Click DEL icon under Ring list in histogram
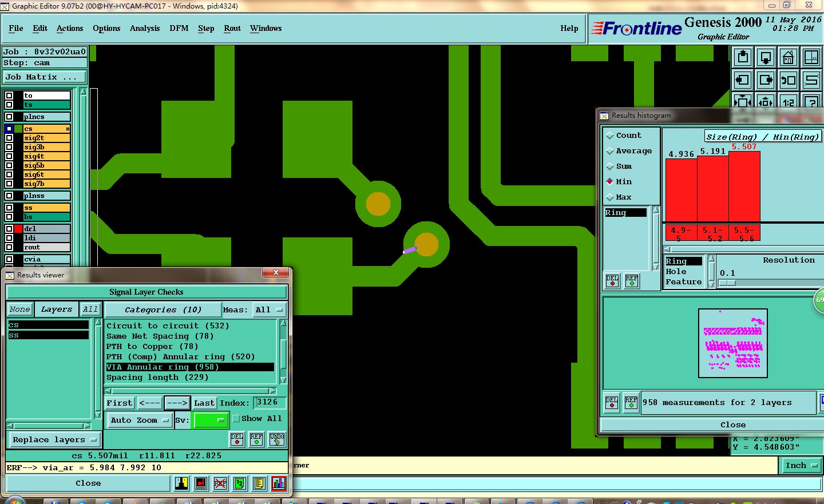 point(612,281)
